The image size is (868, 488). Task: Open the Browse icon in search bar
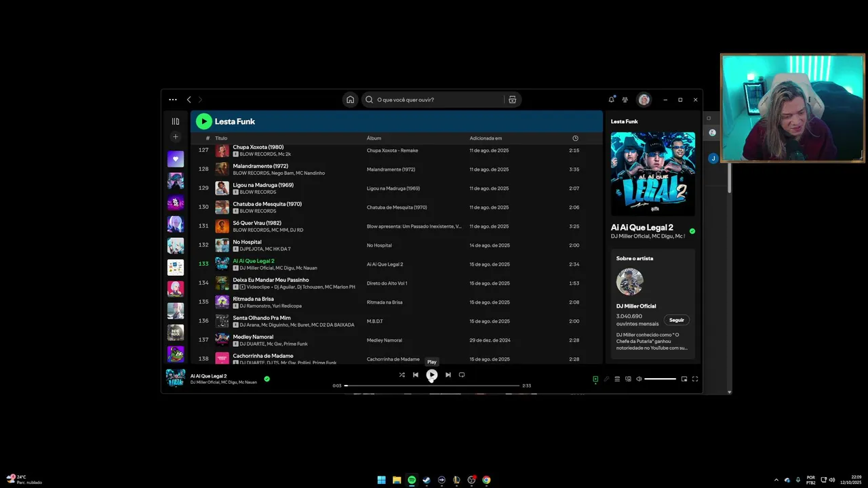coord(513,100)
